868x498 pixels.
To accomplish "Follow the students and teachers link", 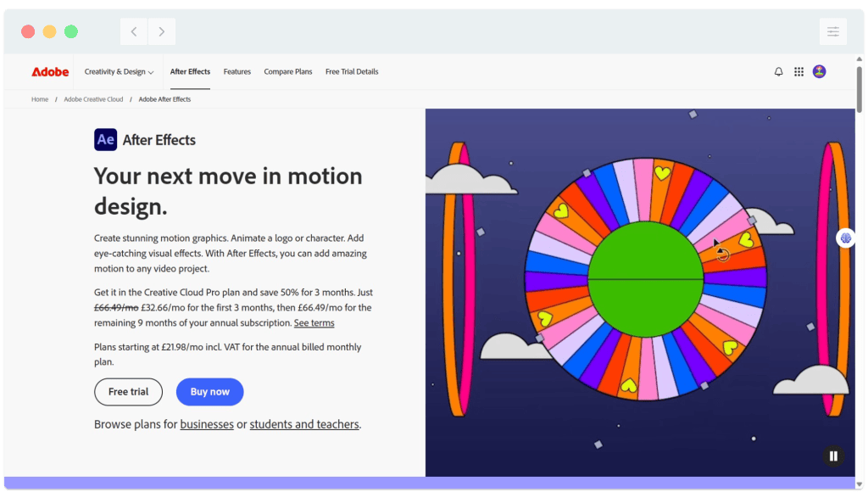I will 304,424.
